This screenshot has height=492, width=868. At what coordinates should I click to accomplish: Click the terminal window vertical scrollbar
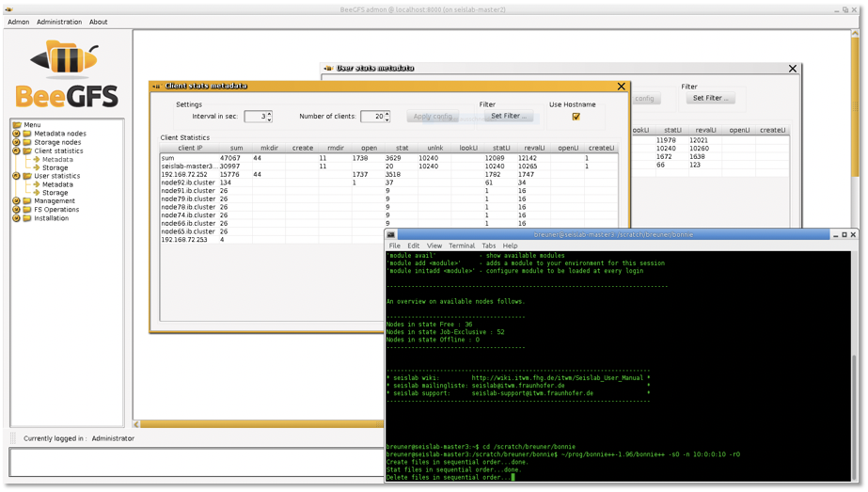[x=854, y=366]
